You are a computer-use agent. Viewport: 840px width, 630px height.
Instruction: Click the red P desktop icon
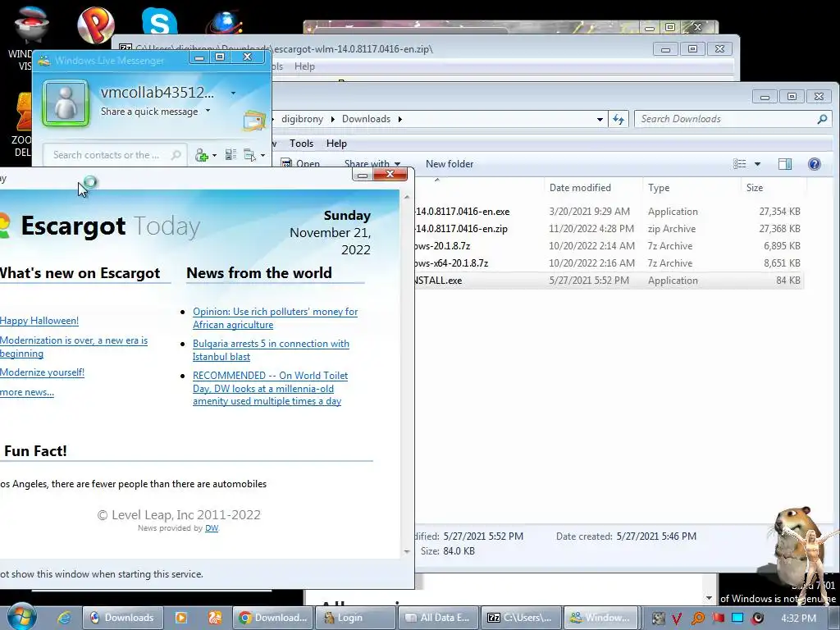click(x=96, y=25)
